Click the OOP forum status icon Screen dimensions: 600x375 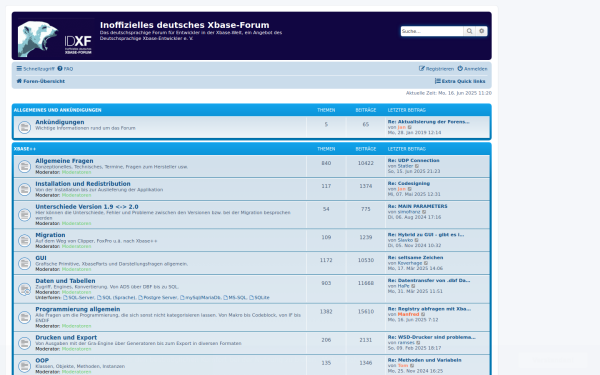point(24,366)
